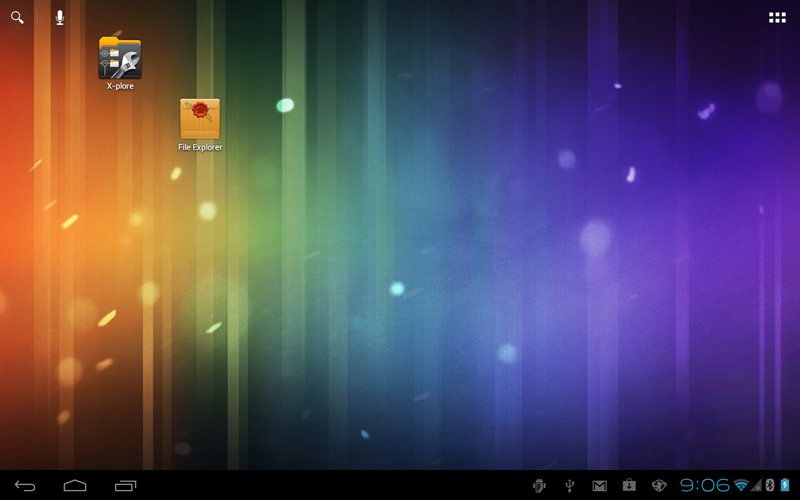Tap the Wi-Fi signal status icon

click(741, 486)
